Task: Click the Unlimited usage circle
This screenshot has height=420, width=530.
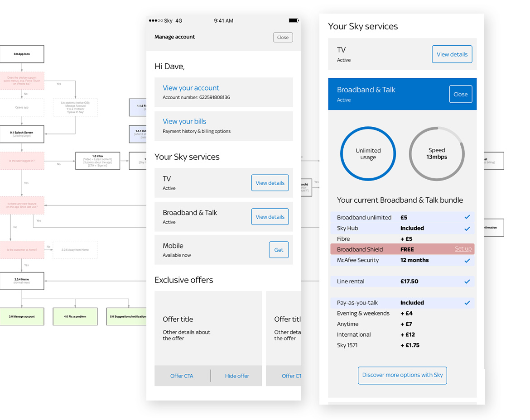Action: 368,154
